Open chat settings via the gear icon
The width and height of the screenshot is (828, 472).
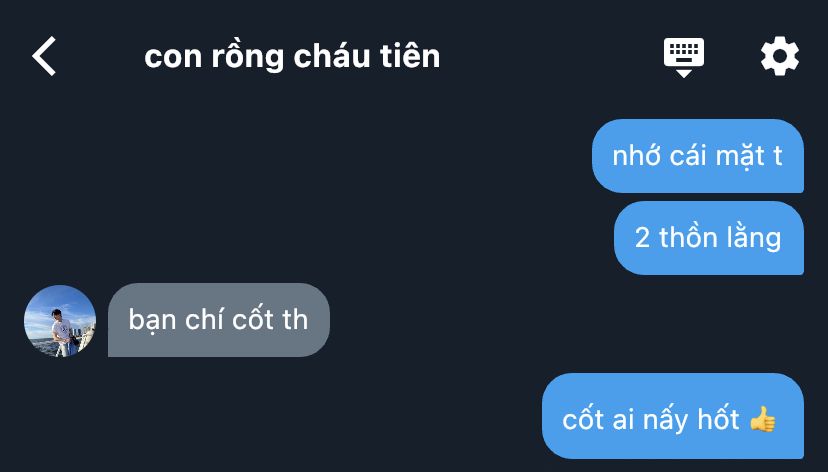click(x=779, y=56)
